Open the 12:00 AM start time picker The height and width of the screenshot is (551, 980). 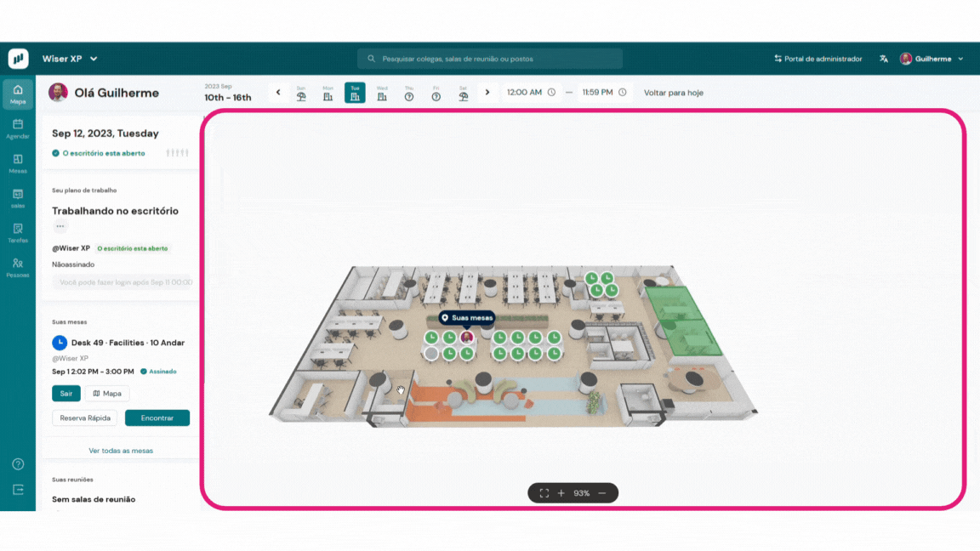pyautogui.click(x=531, y=93)
